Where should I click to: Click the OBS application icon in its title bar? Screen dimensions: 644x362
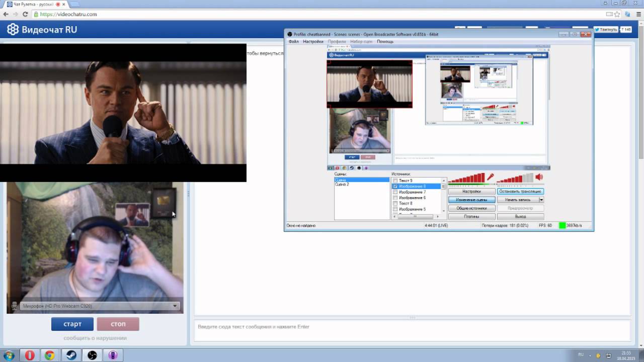click(x=290, y=34)
